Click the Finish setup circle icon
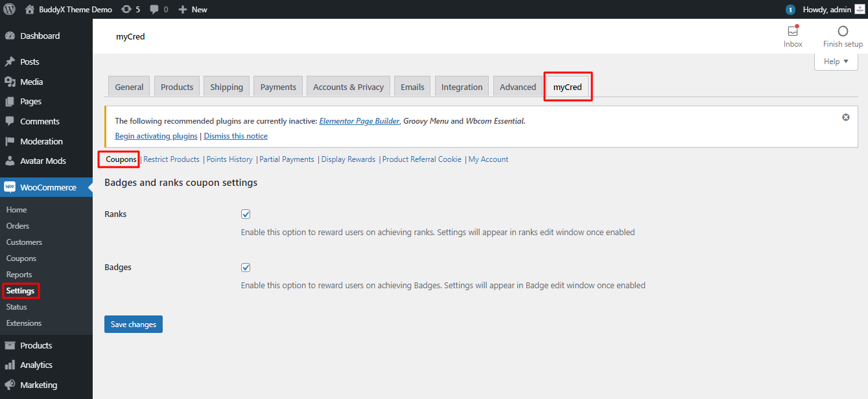This screenshot has height=399, width=868. (843, 31)
